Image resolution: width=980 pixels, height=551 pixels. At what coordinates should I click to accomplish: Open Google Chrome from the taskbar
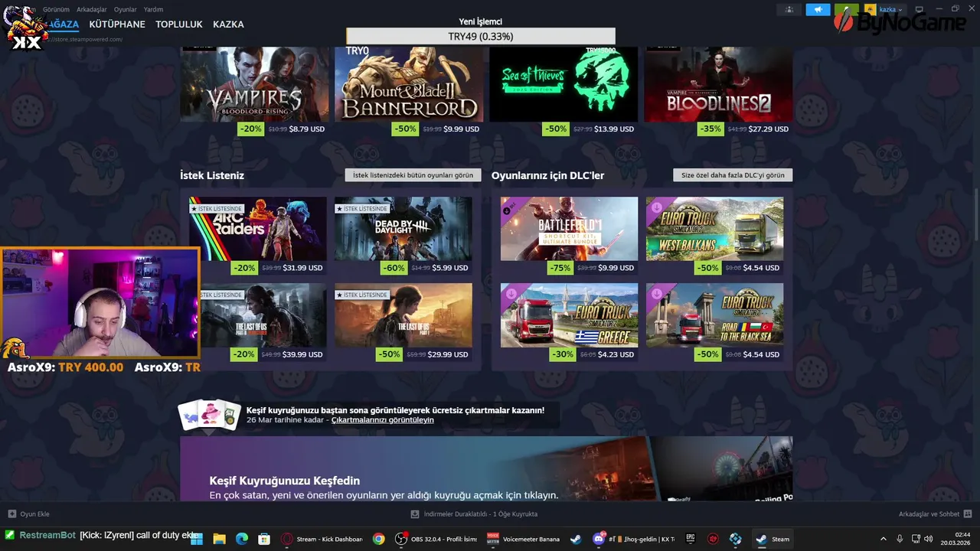coord(378,539)
